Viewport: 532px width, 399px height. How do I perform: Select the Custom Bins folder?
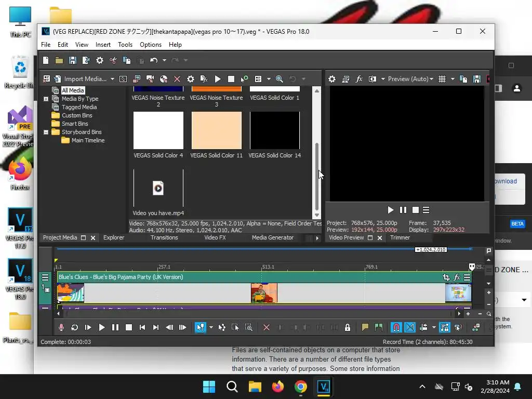tap(77, 115)
